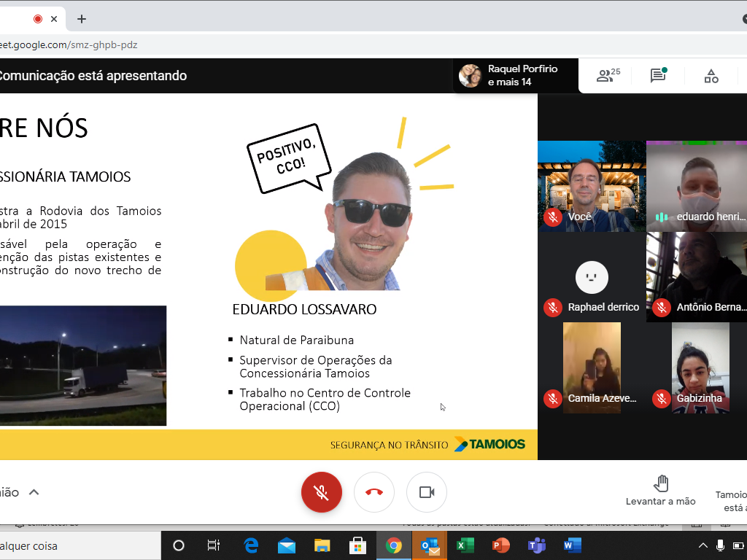The image size is (747, 560).
Task: Open Raquel Porfirio e mais 14 list
Action: pos(515,76)
